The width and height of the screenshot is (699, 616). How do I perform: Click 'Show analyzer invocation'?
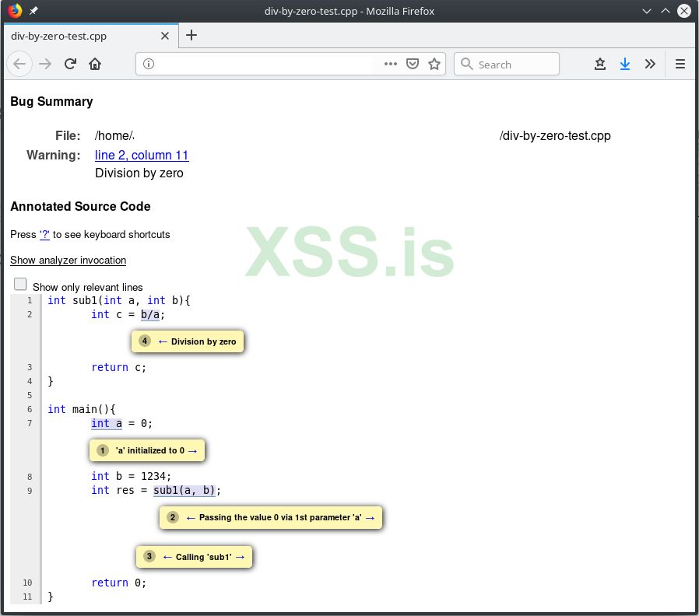[68, 260]
